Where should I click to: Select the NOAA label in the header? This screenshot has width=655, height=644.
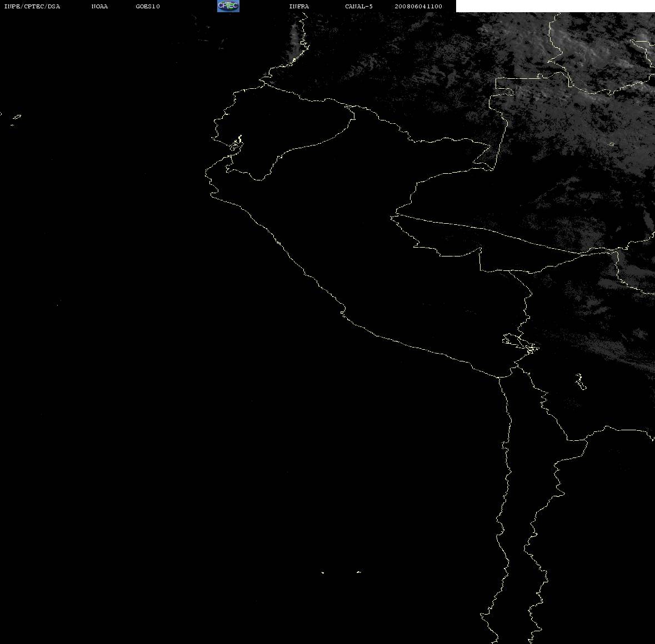pos(99,6)
